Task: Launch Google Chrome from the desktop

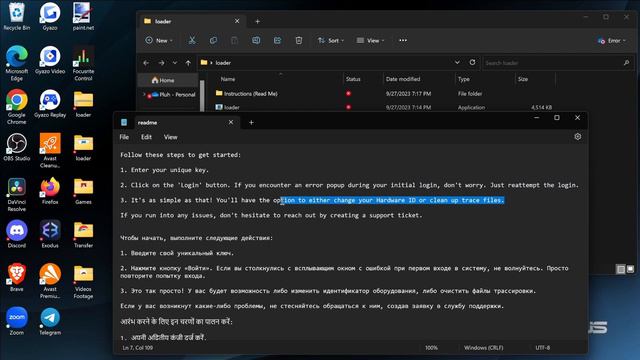Action: click(17, 107)
